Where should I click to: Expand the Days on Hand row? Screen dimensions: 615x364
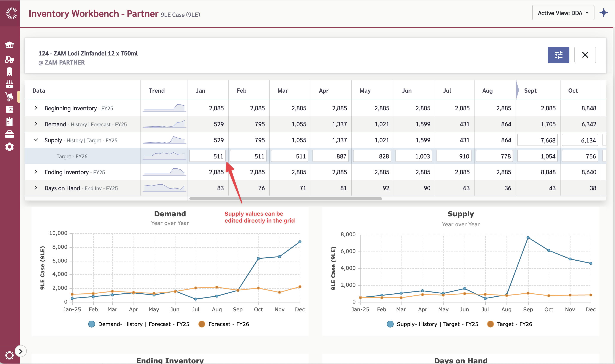[36, 188]
